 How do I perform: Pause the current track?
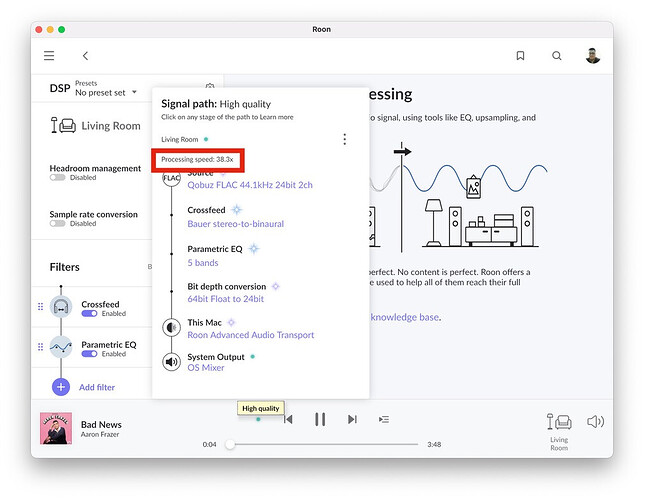tap(320, 419)
